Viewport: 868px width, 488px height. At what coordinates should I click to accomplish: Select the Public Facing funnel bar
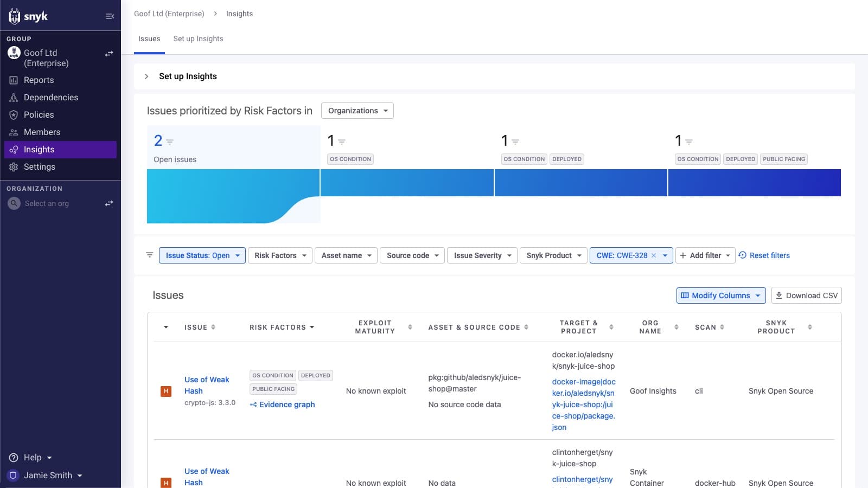pyautogui.click(x=755, y=183)
